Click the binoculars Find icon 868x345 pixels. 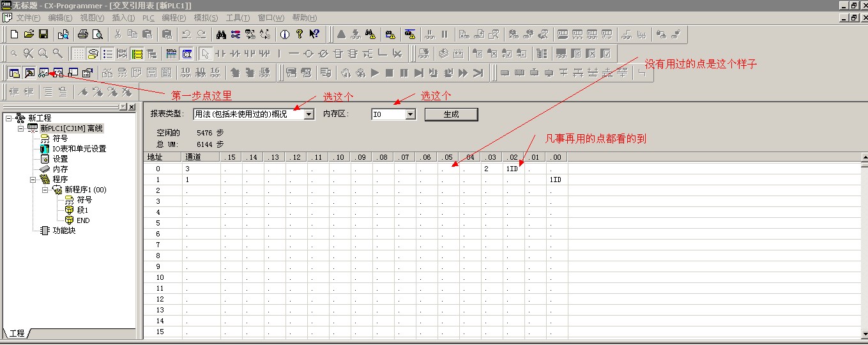(x=221, y=34)
